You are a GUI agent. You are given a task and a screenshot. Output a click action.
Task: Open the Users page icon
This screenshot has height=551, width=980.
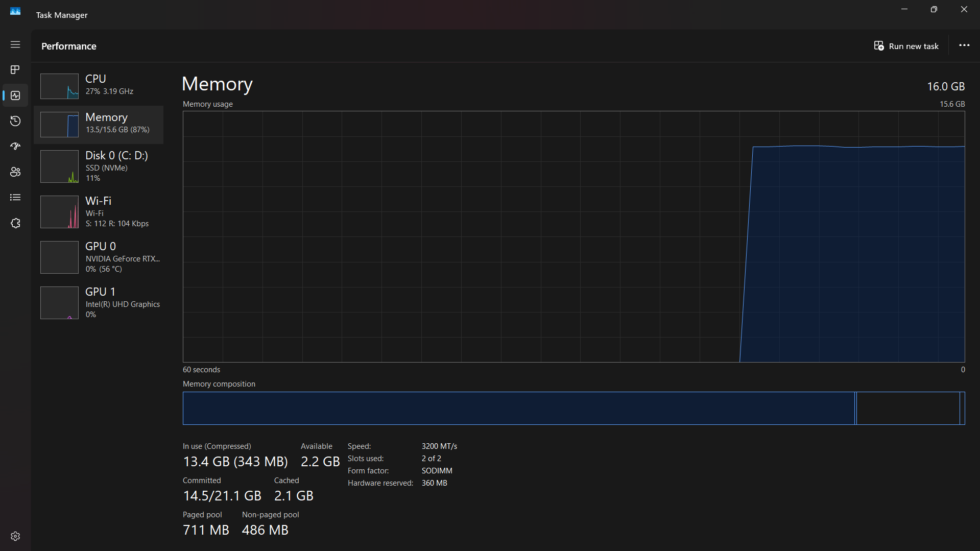[15, 172]
